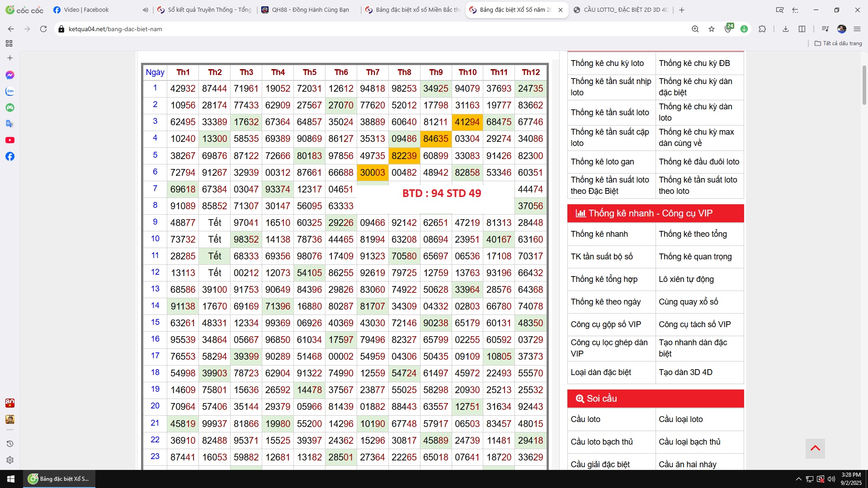Open browser history from the sidebar
868x488 pixels.
(x=10, y=444)
